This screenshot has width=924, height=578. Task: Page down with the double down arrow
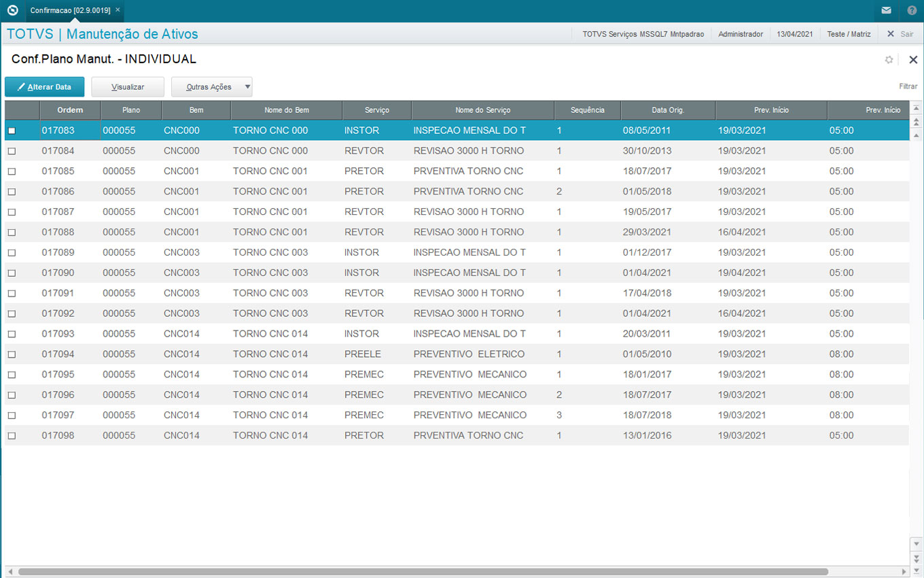pos(916,556)
